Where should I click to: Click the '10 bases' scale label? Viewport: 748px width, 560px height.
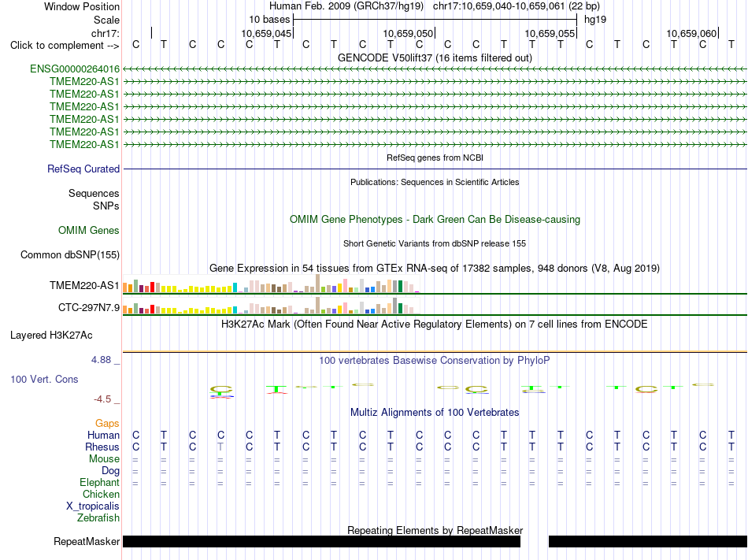(x=269, y=20)
